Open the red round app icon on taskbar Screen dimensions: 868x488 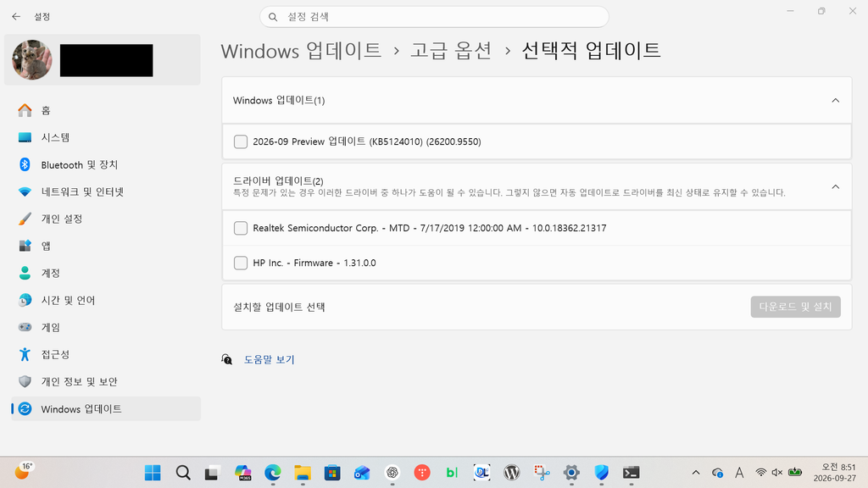pyautogui.click(x=422, y=473)
